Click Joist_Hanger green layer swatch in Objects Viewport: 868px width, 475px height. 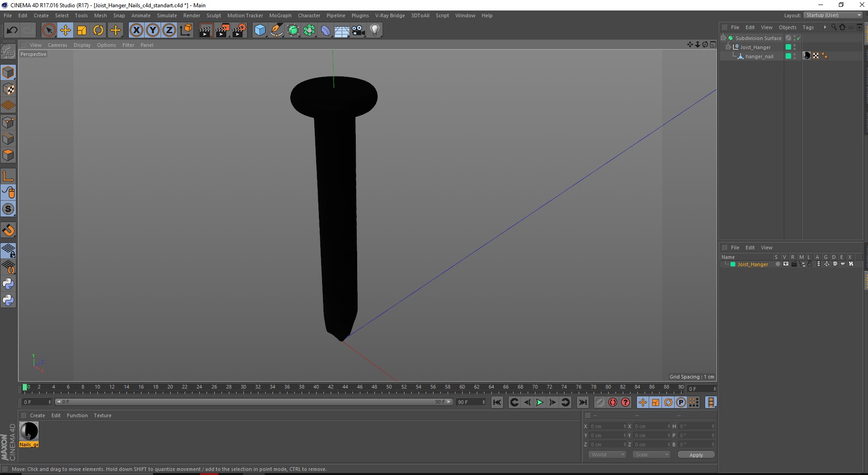point(788,47)
